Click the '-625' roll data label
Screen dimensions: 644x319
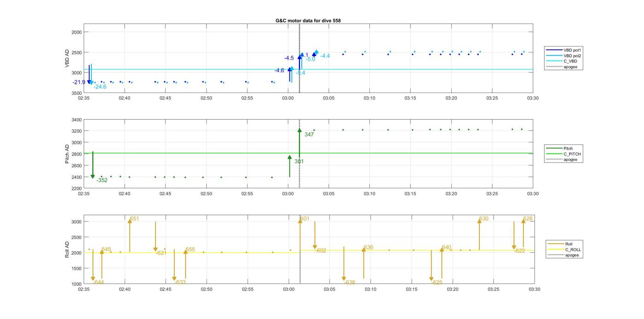click(437, 282)
